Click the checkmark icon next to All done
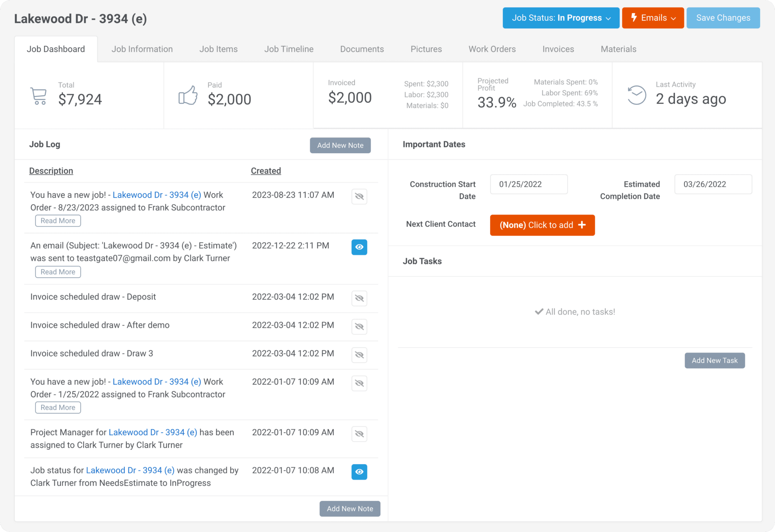 (539, 312)
